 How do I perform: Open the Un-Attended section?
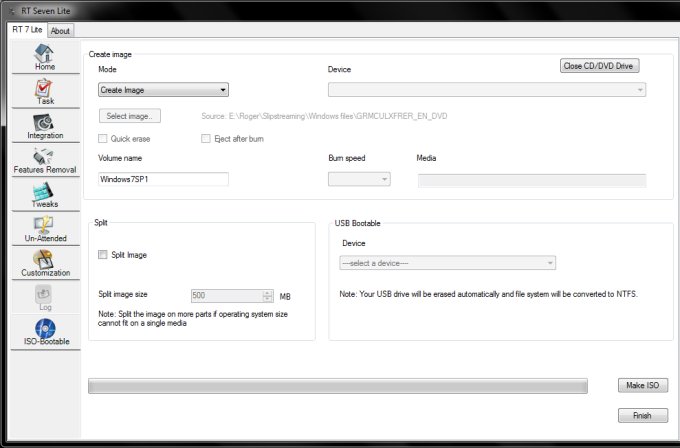(45, 229)
